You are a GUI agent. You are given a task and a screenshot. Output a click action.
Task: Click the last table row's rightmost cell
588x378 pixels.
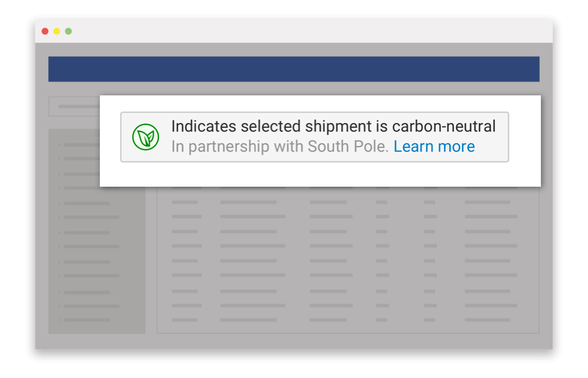point(488,320)
